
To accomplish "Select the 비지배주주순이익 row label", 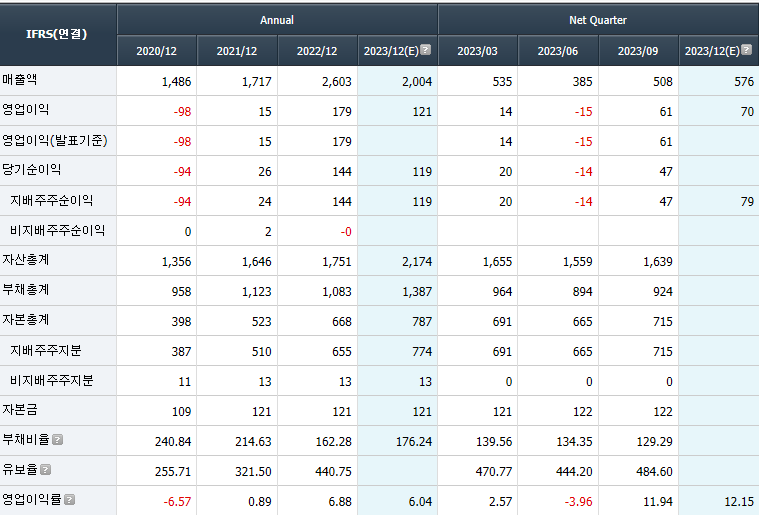I will (57, 231).
